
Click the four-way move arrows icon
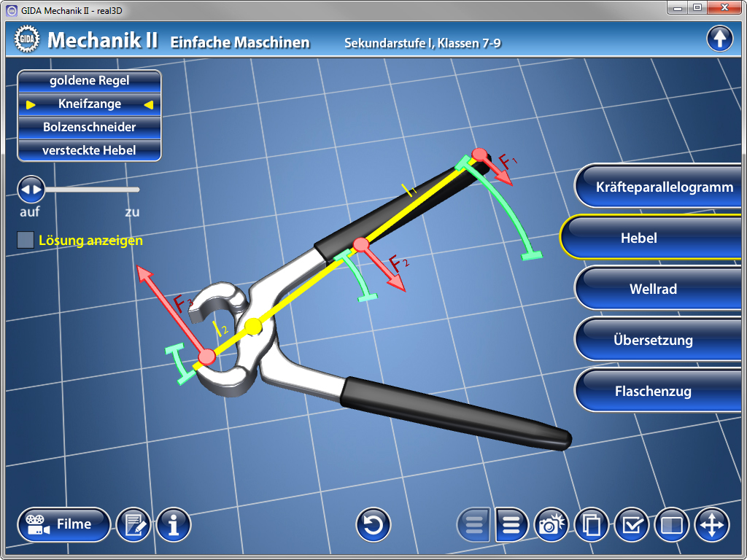coord(711,524)
